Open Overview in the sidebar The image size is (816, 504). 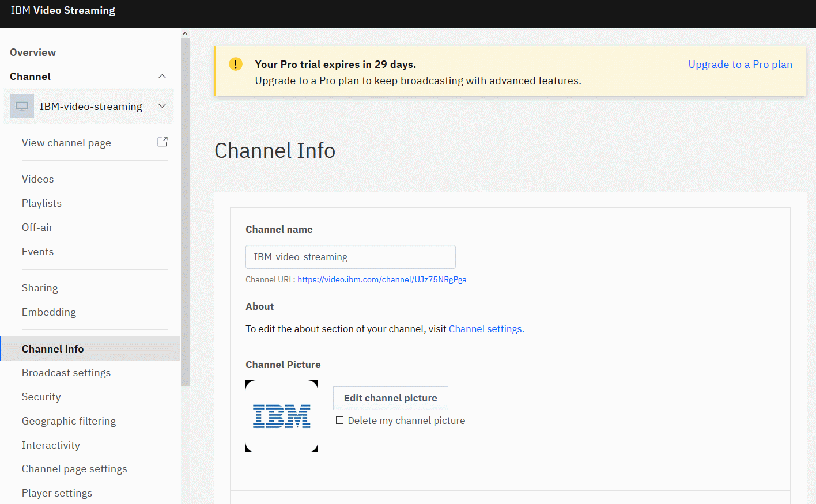pos(33,52)
